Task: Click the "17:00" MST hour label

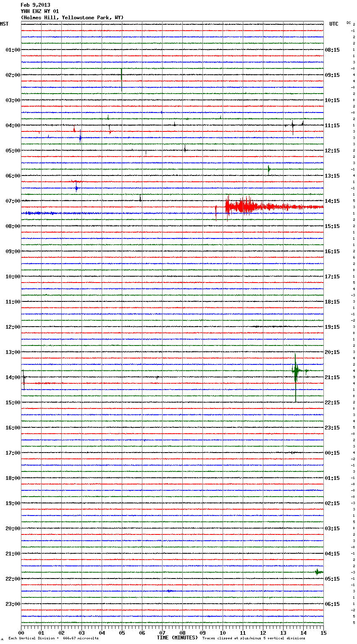Action: tap(13, 453)
